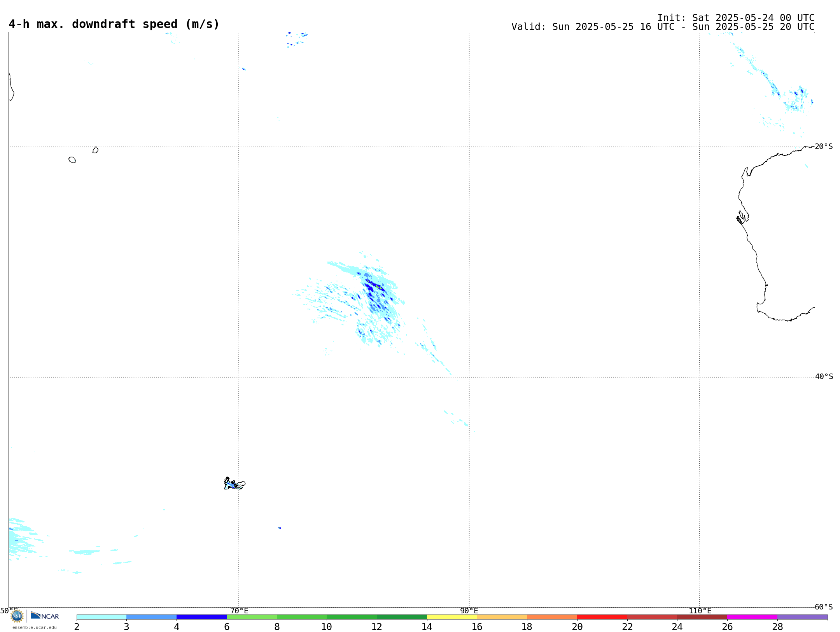This screenshot has width=840, height=632.
Task: Click the 90°E longitude label
Action: [x=469, y=611]
